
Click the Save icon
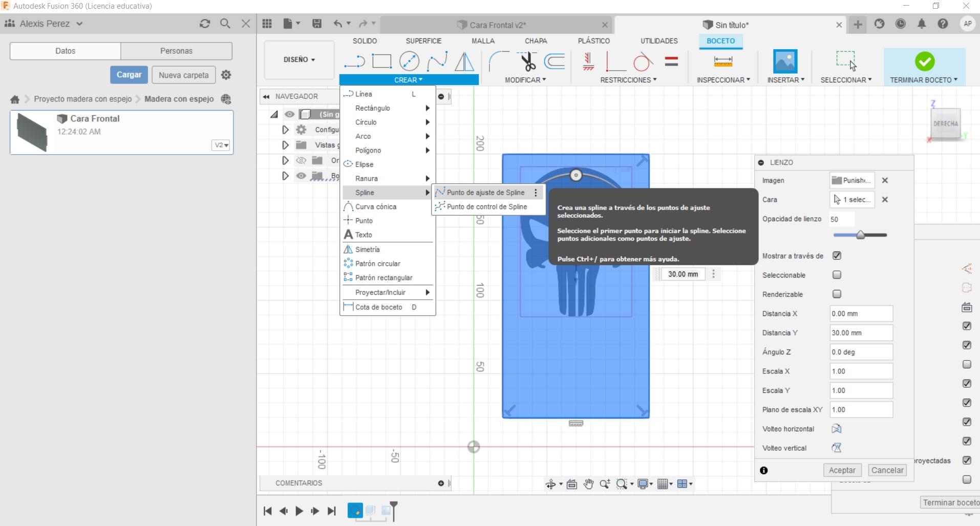(x=317, y=24)
